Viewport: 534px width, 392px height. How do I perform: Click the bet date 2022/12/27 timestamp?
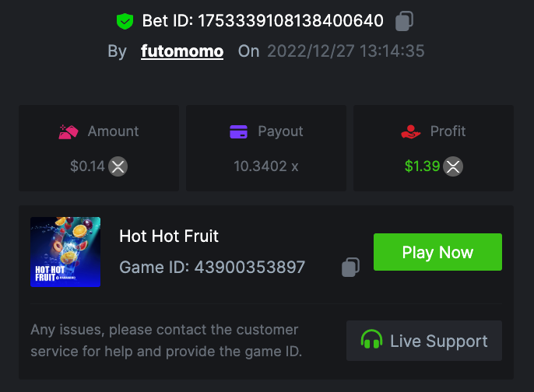pyautogui.click(x=346, y=51)
